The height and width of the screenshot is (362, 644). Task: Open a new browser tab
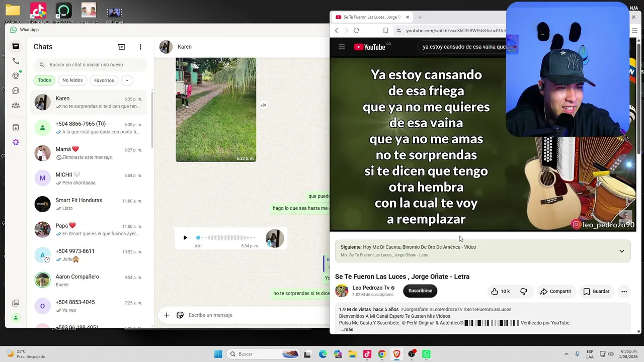pyautogui.click(x=420, y=17)
